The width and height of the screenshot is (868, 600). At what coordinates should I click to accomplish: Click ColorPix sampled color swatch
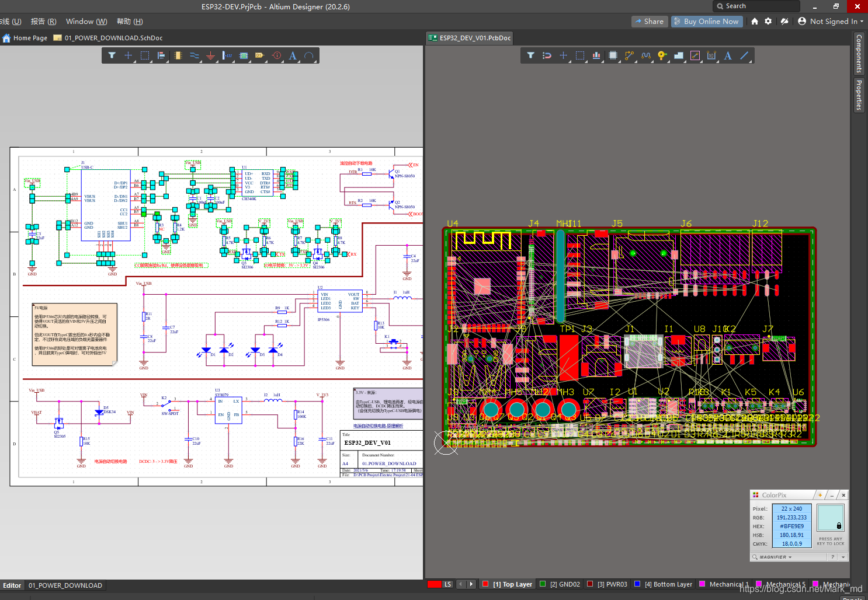coord(830,518)
